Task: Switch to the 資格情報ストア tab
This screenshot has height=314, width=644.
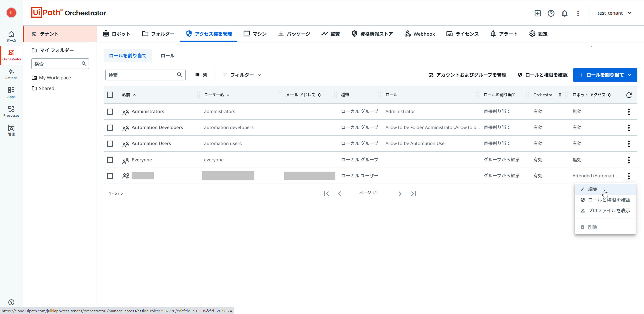Action: click(372, 34)
